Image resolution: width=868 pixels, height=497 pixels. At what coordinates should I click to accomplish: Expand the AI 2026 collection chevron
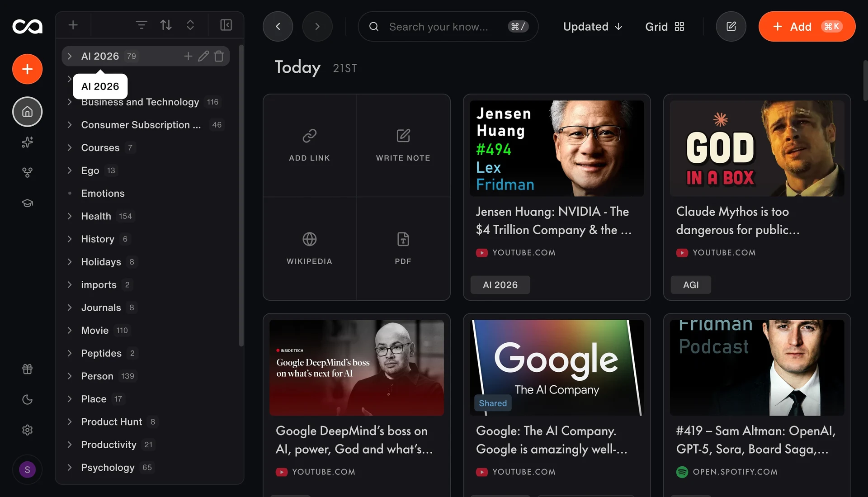tap(70, 56)
